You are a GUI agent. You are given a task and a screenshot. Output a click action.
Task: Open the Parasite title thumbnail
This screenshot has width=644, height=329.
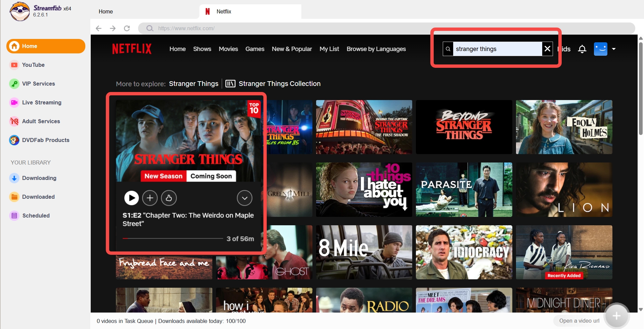[x=464, y=190]
